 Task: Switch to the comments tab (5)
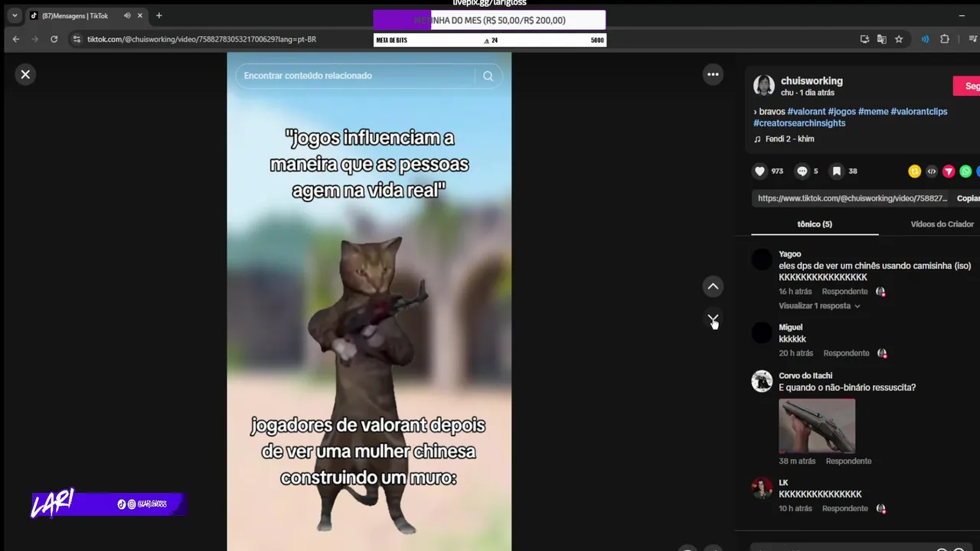[x=815, y=224]
